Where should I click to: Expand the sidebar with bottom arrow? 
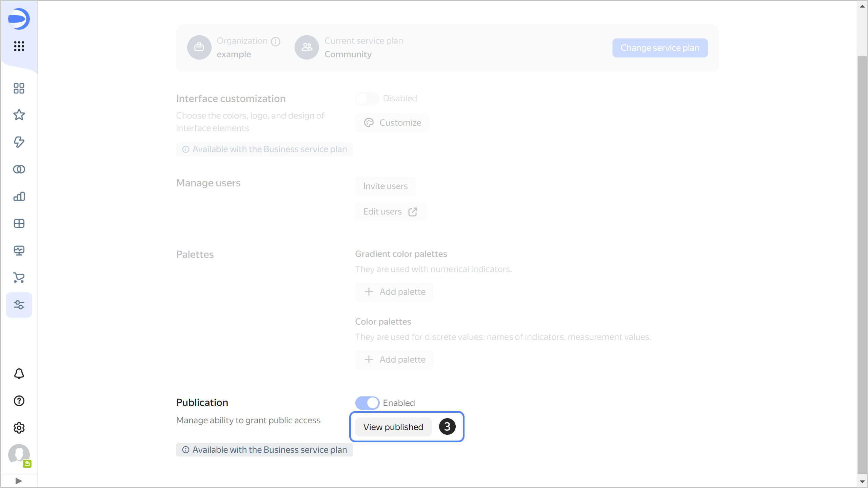coord(19,481)
